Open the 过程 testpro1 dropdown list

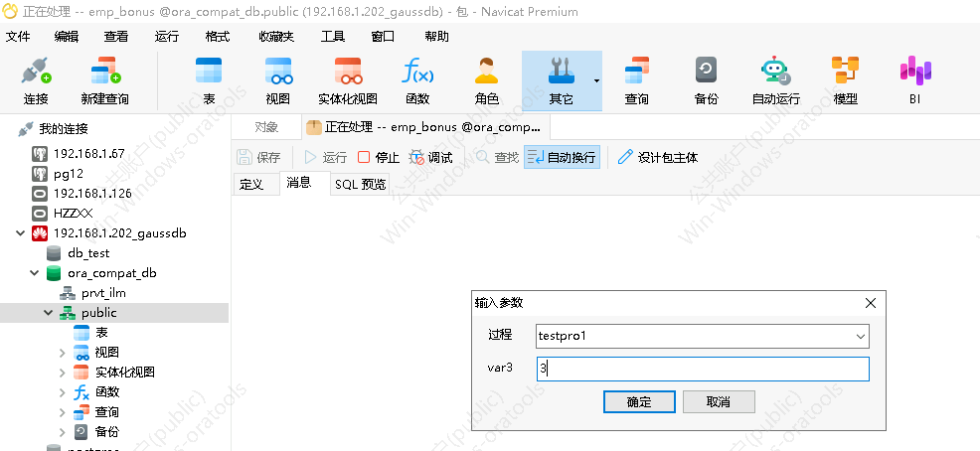pos(859,336)
